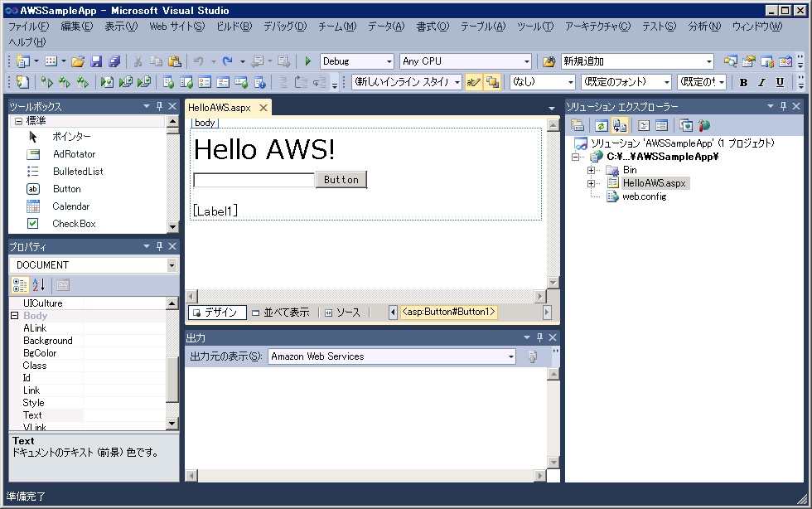
Task: Toggle Italic formatting
Action: (761, 82)
